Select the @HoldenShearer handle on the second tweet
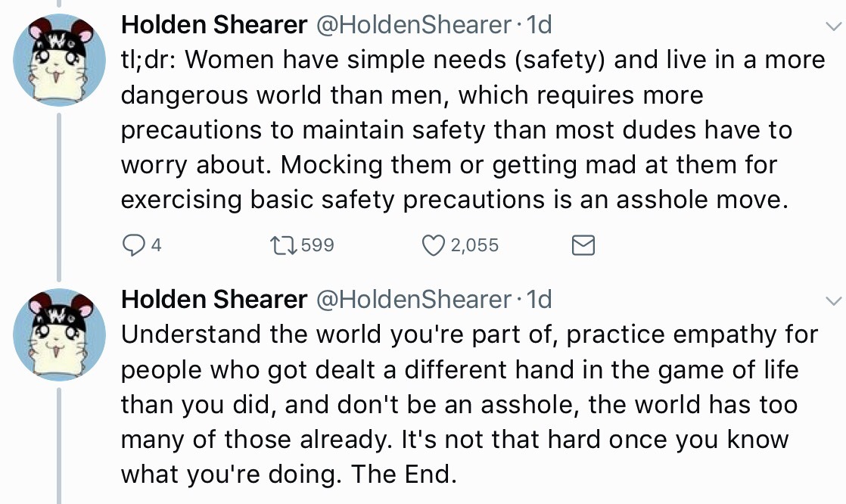This screenshot has width=846, height=504. 412,300
